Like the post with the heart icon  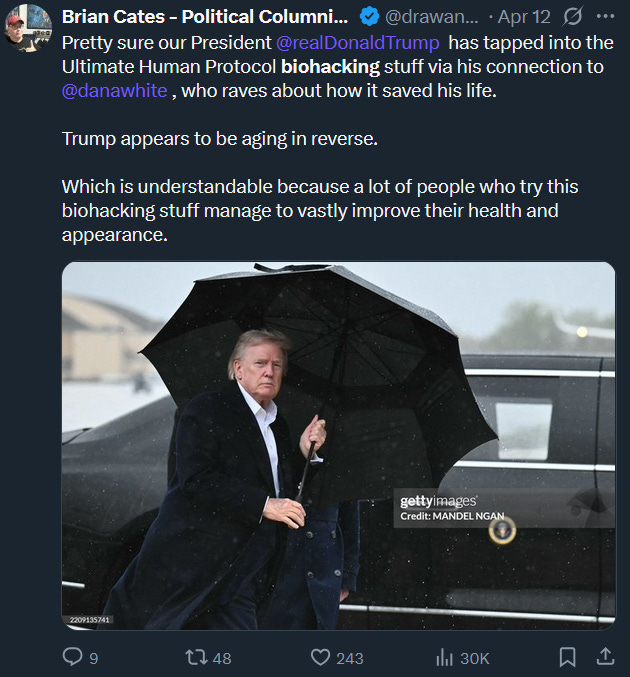click(x=320, y=658)
